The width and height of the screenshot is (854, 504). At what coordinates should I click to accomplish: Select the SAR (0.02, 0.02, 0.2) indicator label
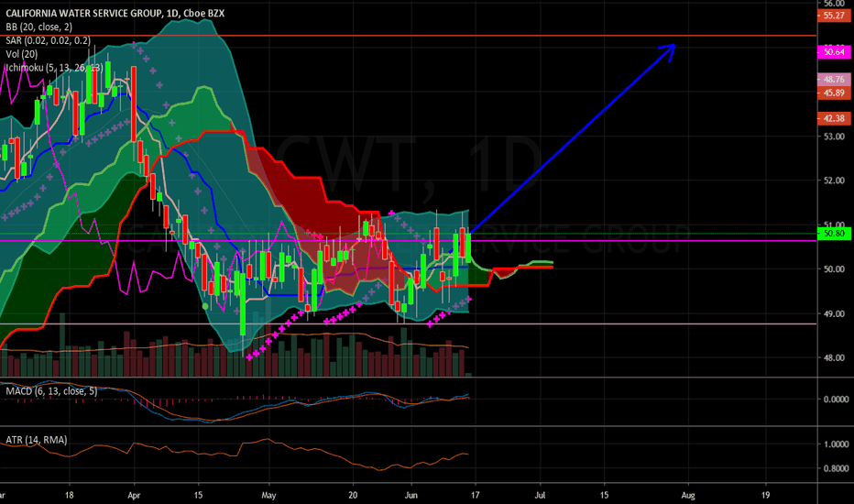pyautogui.click(x=48, y=40)
